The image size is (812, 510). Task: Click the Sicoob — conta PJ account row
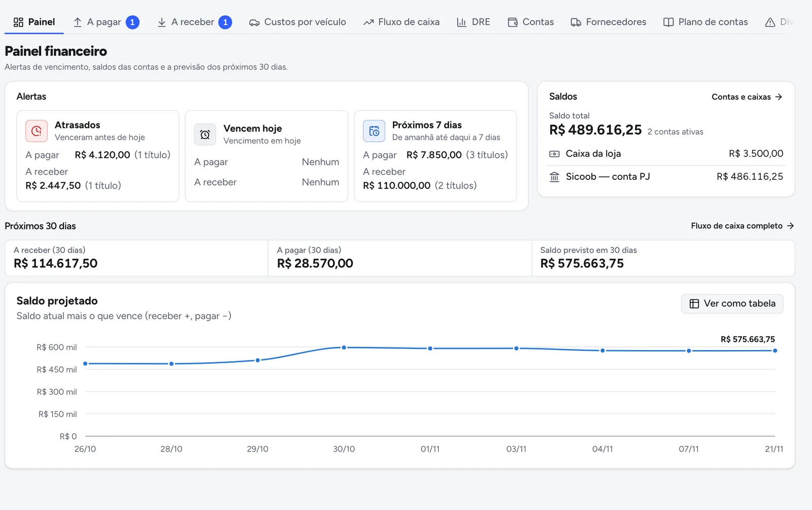(x=666, y=177)
